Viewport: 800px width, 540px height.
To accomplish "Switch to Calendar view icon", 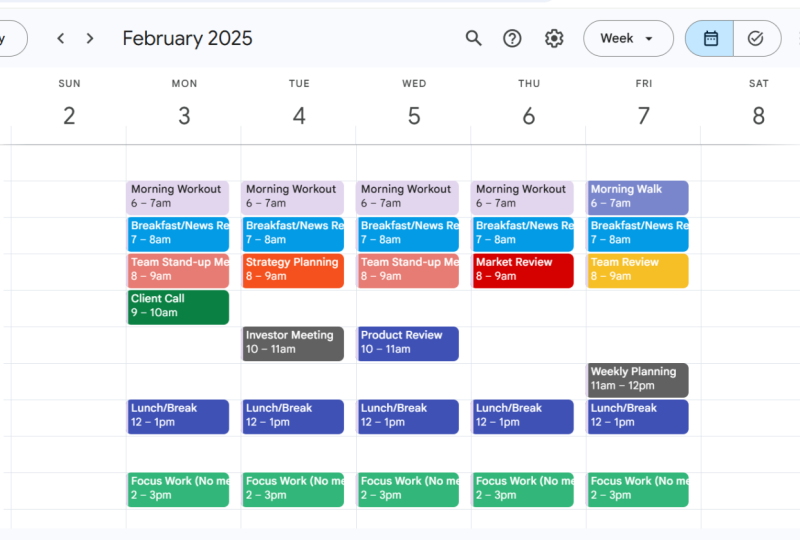I will pyautogui.click(x=710, y=38).
